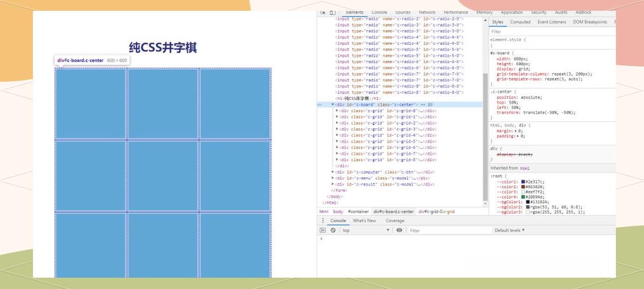Image resolution: width=644 pixels, height=289 pixels.
Task: Open the Application tab
Action: pos(512,12)
